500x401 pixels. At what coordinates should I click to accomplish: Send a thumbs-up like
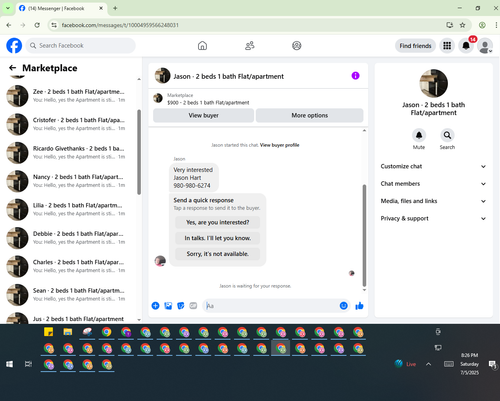tap(359, 306)
